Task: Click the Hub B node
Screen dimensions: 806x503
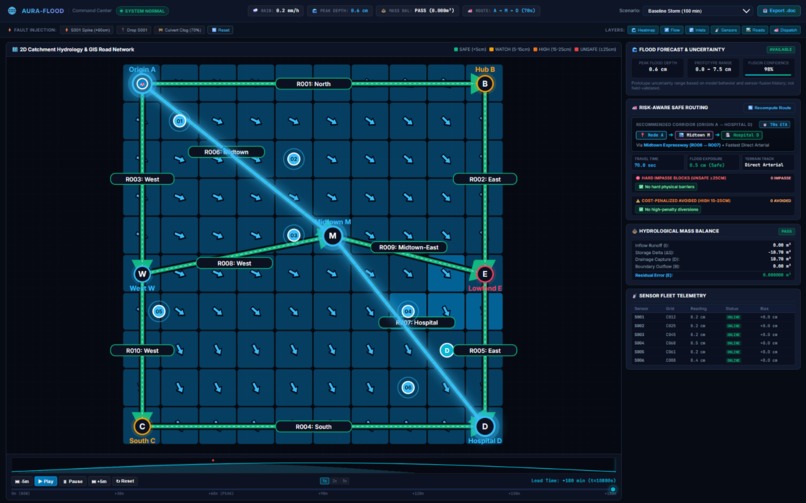Action: point(485,84)
